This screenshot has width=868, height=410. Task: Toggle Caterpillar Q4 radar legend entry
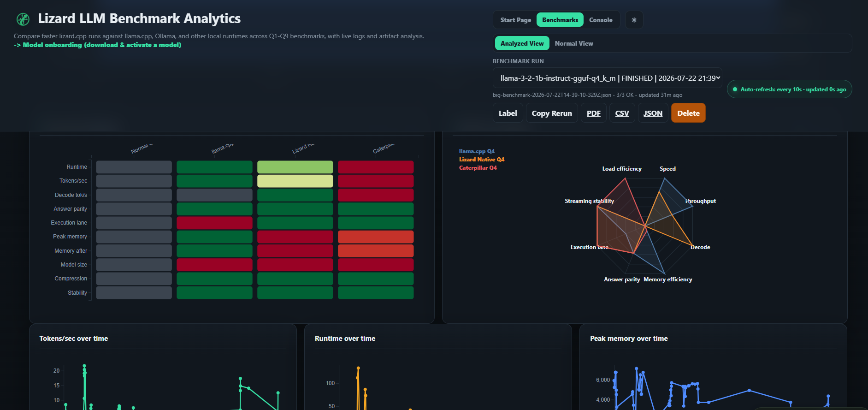478,168
